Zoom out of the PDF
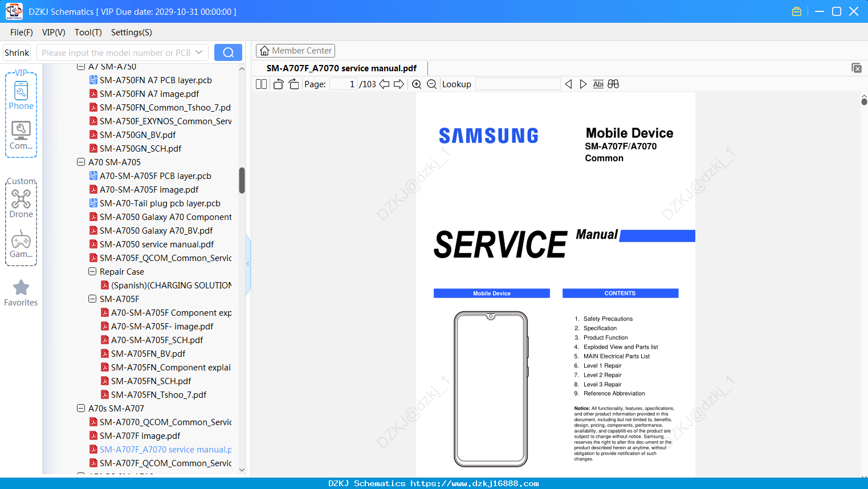The image size is (868, 489). click(432, 84)
